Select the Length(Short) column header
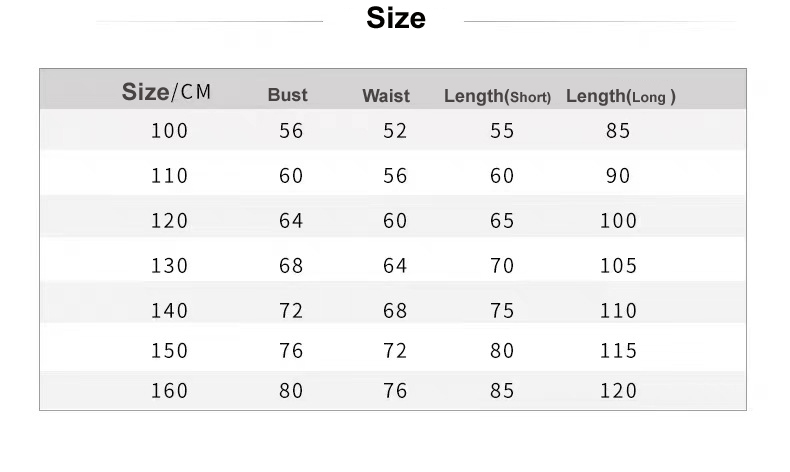Viewport: 790px width, 472px height. pyautogui.click(x=497, y=96)
